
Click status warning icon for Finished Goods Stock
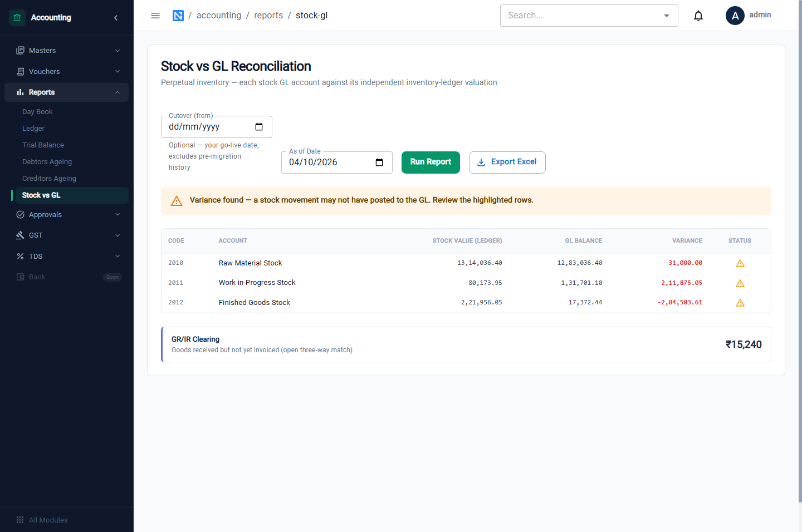[x=740, y=303]
